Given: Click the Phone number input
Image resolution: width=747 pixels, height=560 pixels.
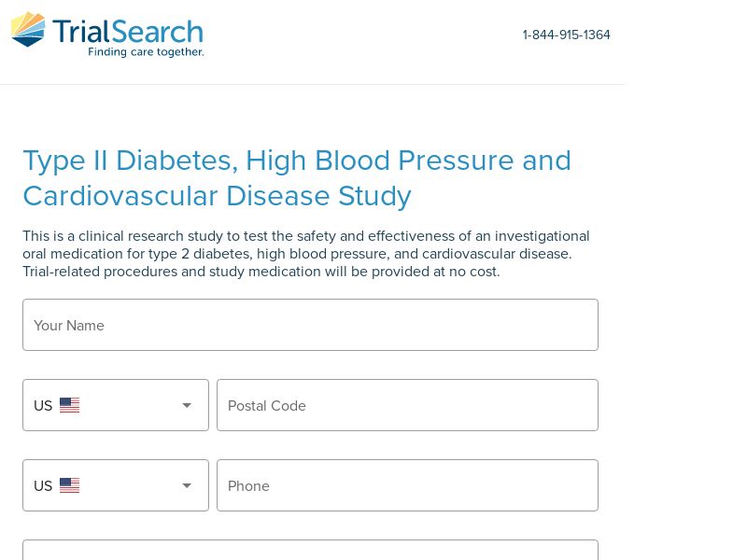Looking at the screenshot, I should click(x=407, y=485).
